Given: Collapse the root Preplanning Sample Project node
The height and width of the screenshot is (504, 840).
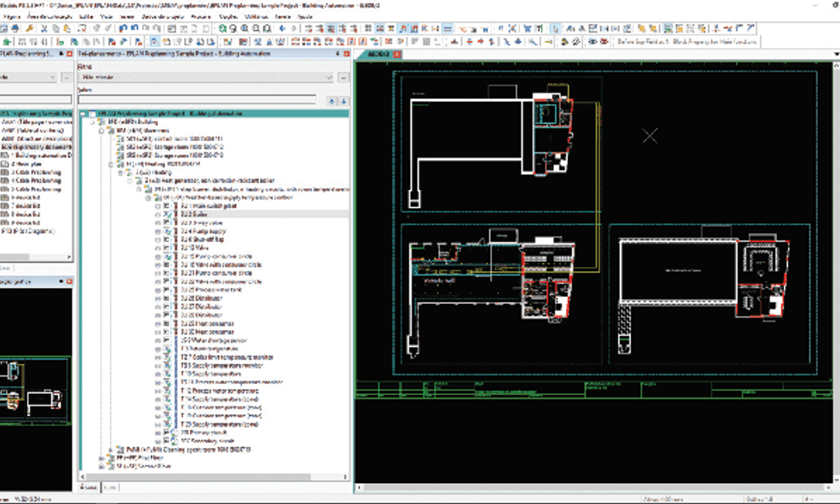Looking at the screenshot, I should 83,113.
